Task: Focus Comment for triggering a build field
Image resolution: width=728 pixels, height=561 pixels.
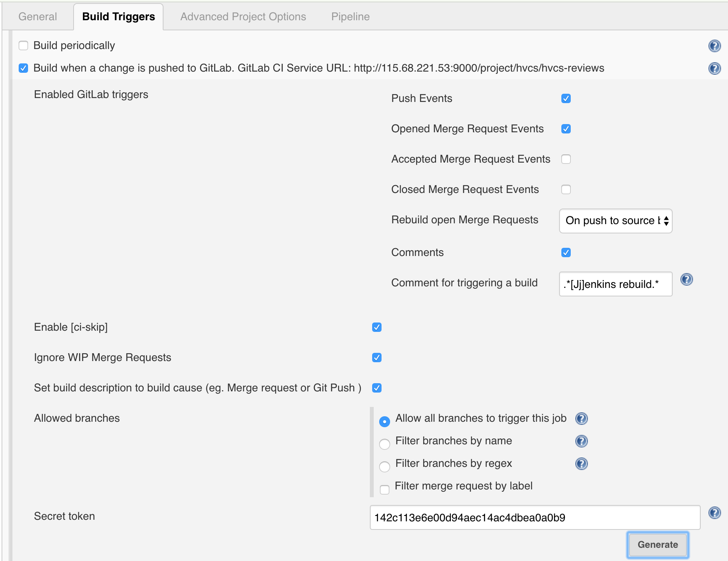Action: click(615, 284)
